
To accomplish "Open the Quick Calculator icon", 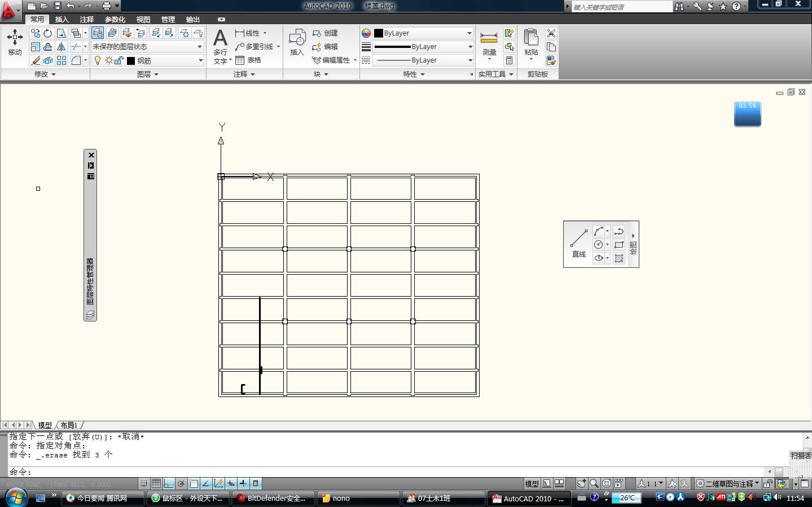I will tap(509, 60).
